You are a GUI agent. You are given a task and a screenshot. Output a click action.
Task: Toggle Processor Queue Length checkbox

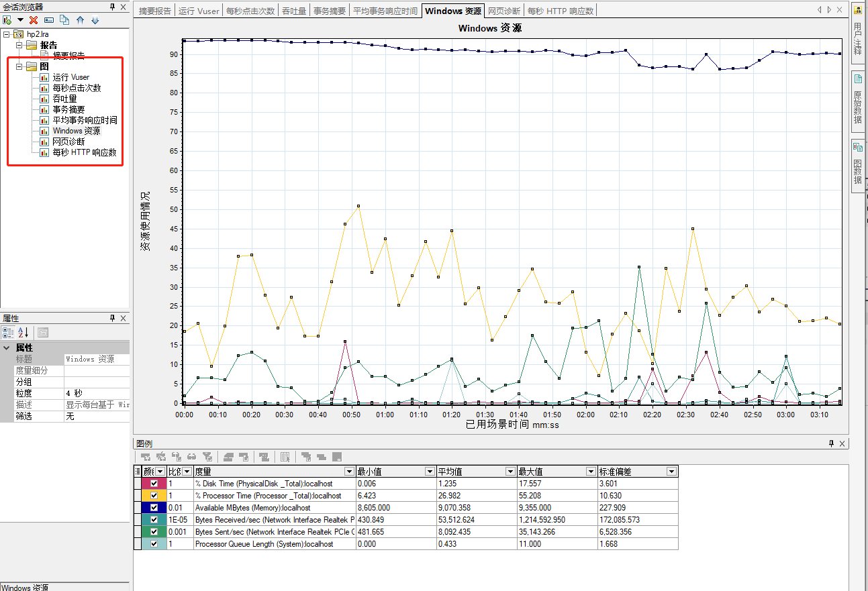point(155,544)
